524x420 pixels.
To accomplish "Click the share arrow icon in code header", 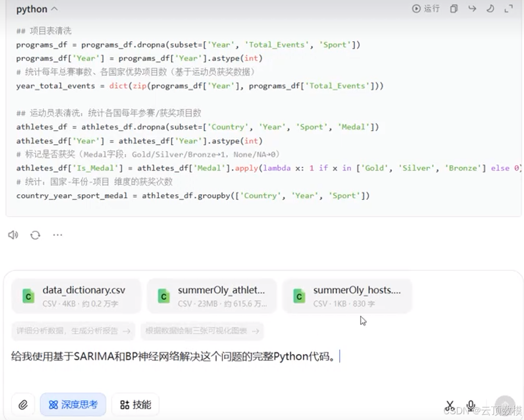I will [472, 9].
